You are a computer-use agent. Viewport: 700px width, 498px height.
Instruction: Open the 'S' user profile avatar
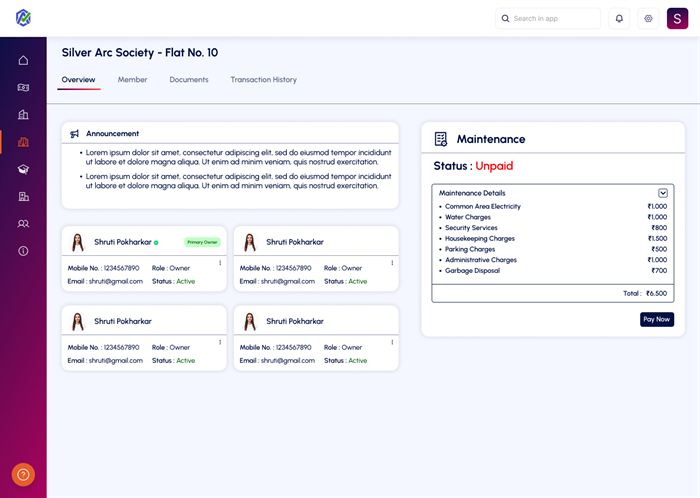coord(678,18)
